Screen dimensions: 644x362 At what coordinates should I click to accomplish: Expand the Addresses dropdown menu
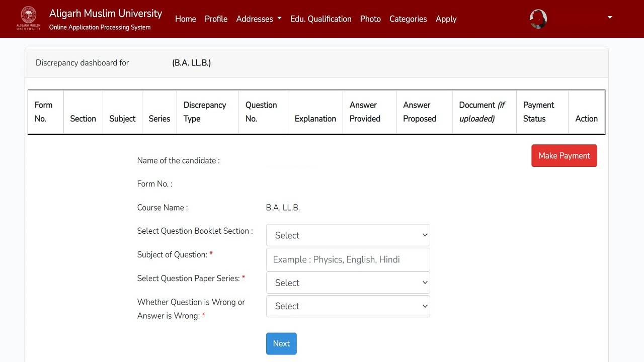point(259,19)
